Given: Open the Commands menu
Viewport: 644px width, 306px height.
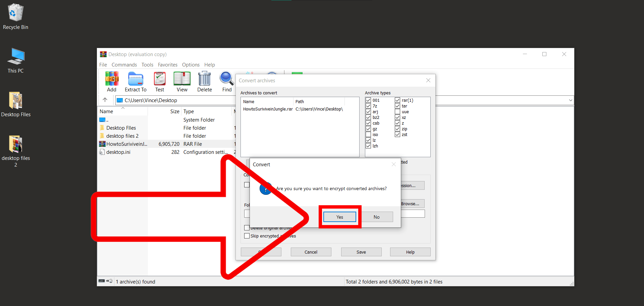Looking at the screenshot, I should 124,64.
